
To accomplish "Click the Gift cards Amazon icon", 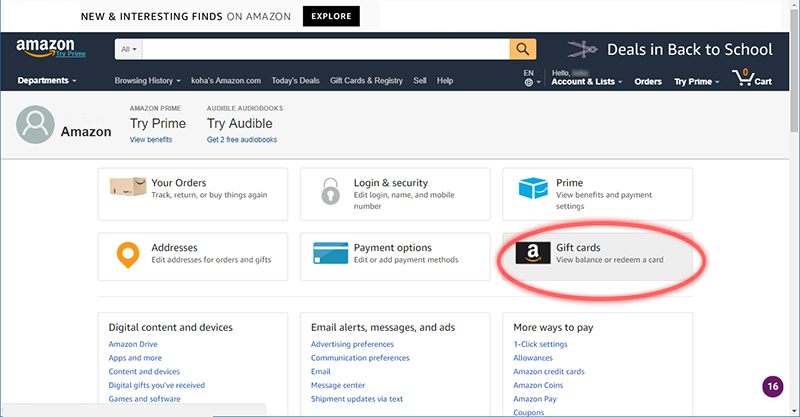I will [533, 254].
